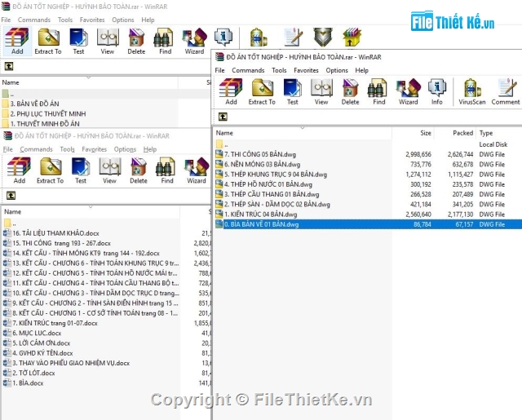Click Extract To in the three-folders window

click(48, 42)
